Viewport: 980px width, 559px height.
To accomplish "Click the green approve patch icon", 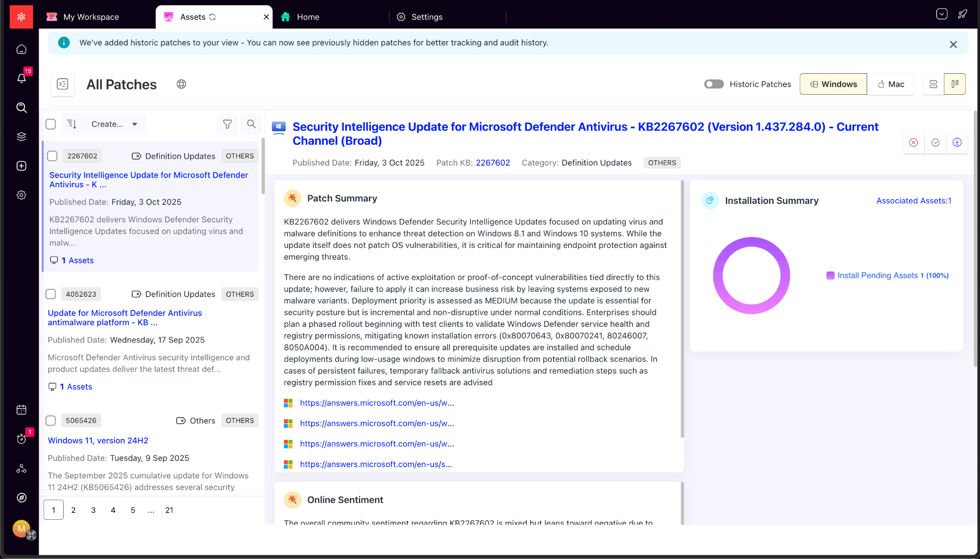I will (x=935, y=142).
